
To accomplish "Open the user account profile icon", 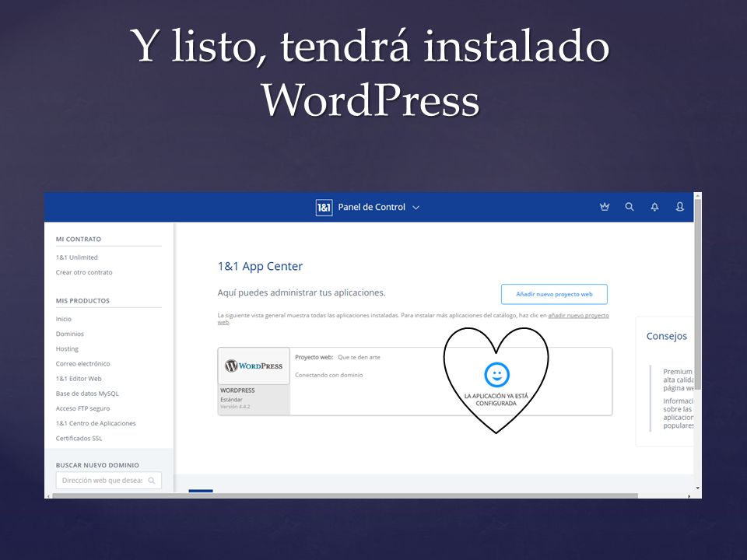I will click(x=680, y=207).
